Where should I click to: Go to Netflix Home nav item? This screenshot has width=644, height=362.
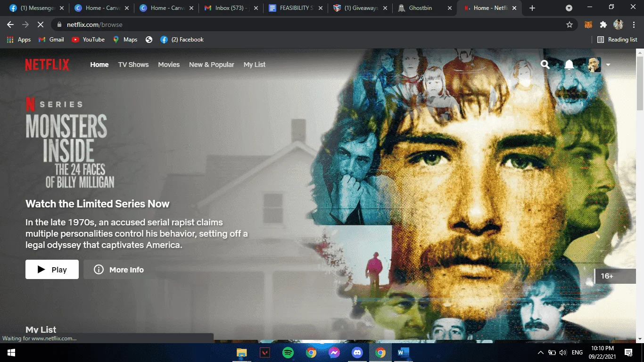99,65
